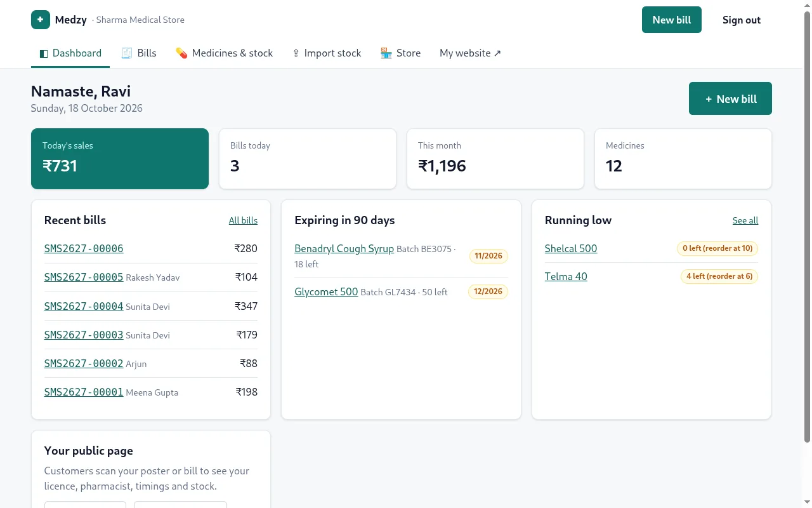Open Shelcal 500 medicine link
Image resolution: width=812 pixels, height=508 pixels.
tap(571, 248)
